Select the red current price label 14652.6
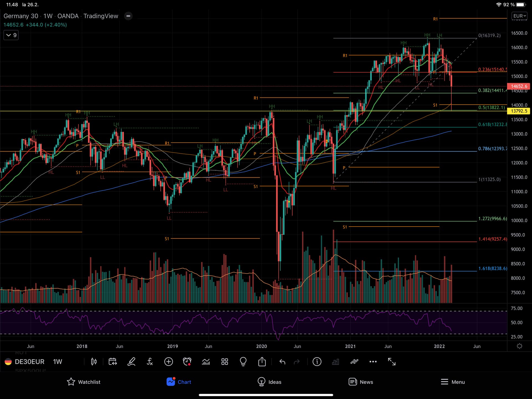Viewport: 532px width, 399px height. pos(518,86)
